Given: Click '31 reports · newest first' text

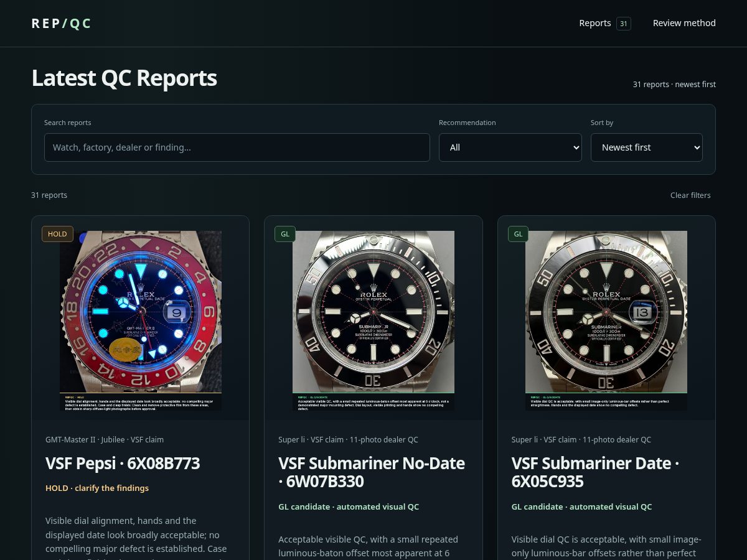Looking at the screenshot, I should 674,84.
